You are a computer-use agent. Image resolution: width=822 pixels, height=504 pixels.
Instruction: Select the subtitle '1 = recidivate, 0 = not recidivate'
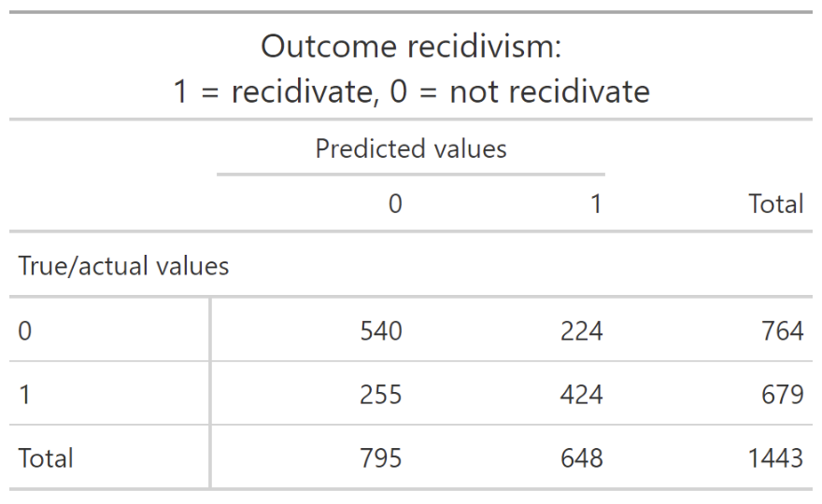[411, 91]
